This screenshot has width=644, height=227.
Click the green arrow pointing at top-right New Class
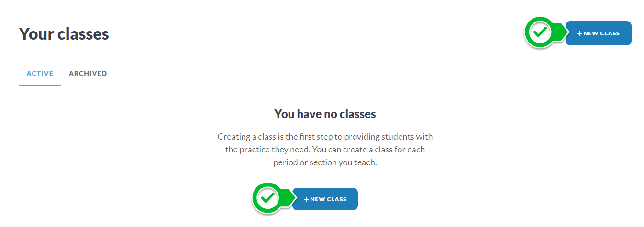click(x=560, y=33)
